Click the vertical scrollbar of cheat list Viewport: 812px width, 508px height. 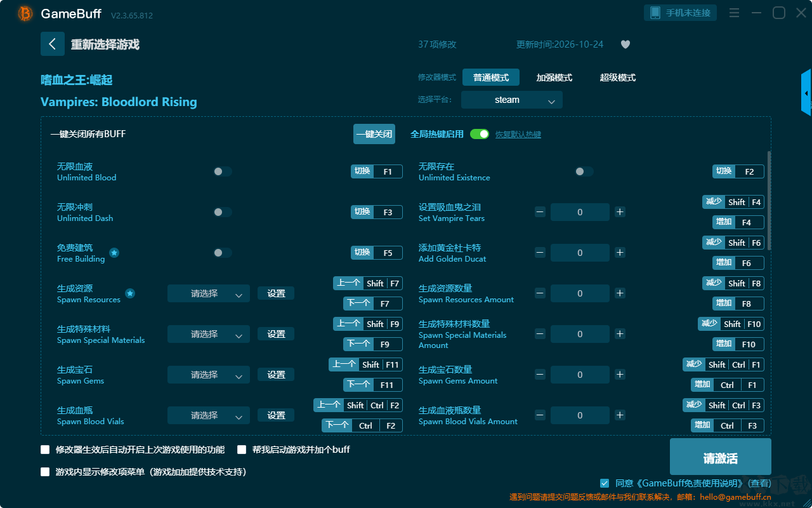(x=769, y=201)
